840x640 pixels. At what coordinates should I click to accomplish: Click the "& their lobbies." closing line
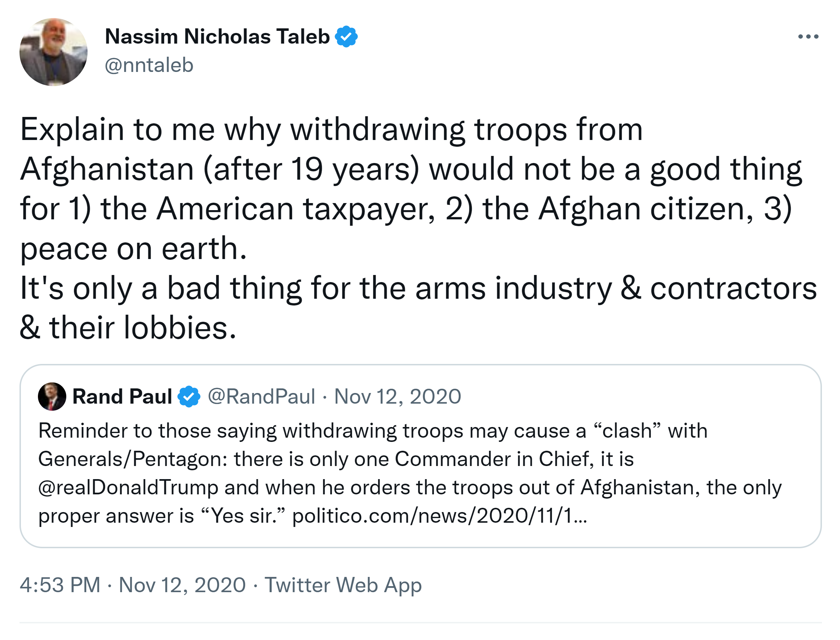[128, 327]
